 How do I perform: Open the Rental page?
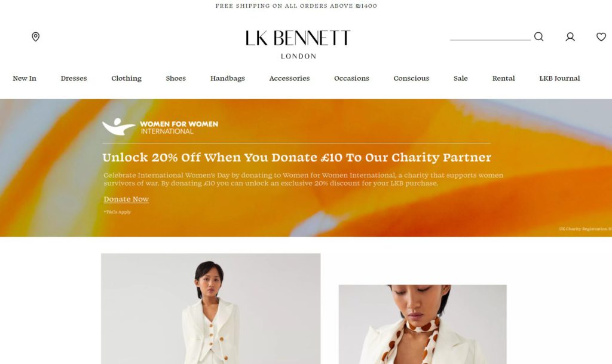click(x=503, y=78)
